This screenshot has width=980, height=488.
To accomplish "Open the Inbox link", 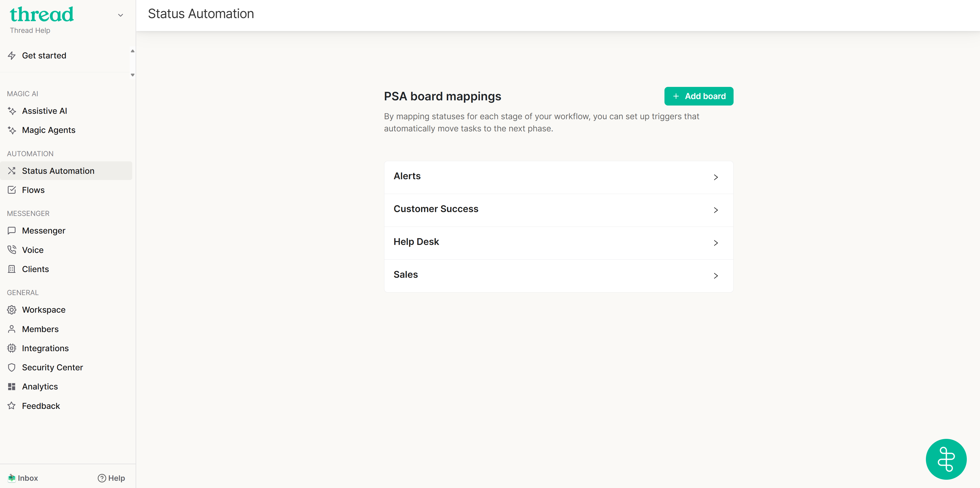I will pos(23,478).
